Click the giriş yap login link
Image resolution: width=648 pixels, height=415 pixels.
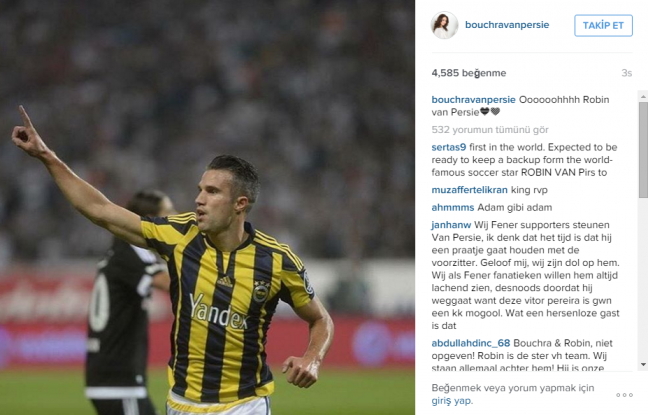point(451,401)
